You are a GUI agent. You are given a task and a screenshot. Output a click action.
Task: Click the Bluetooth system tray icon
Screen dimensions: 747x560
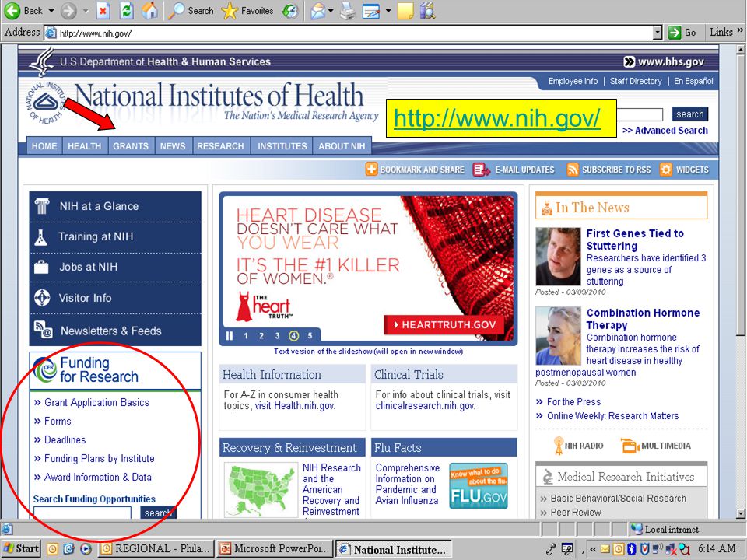point(631,549)
